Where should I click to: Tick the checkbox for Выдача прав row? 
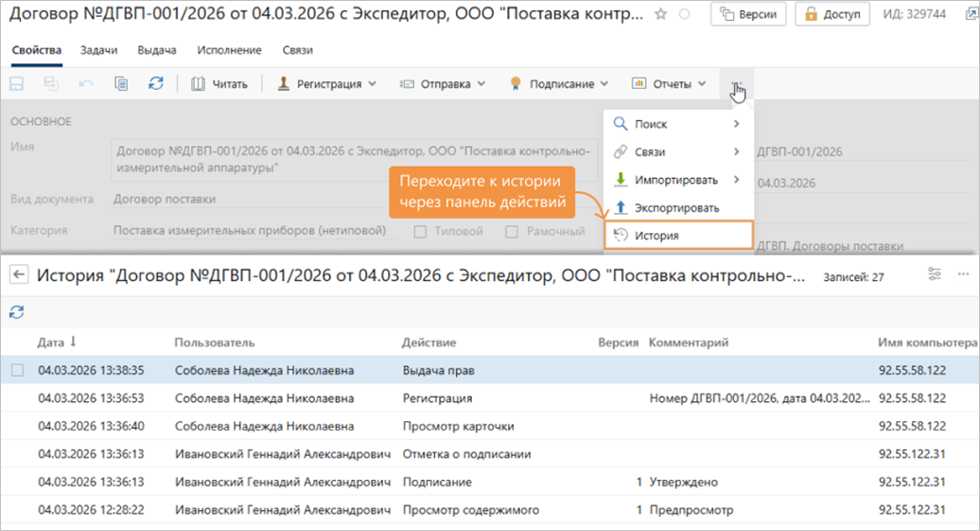tap(17, 370)
